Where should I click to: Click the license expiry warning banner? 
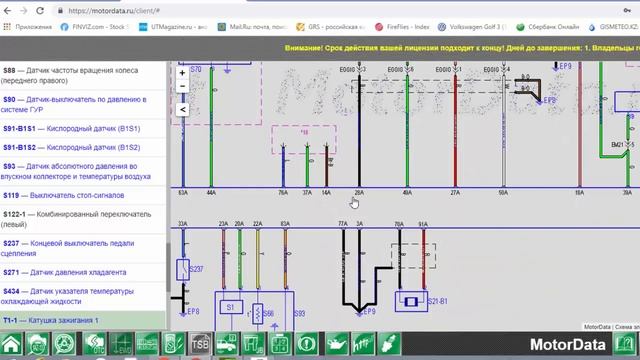462,48
